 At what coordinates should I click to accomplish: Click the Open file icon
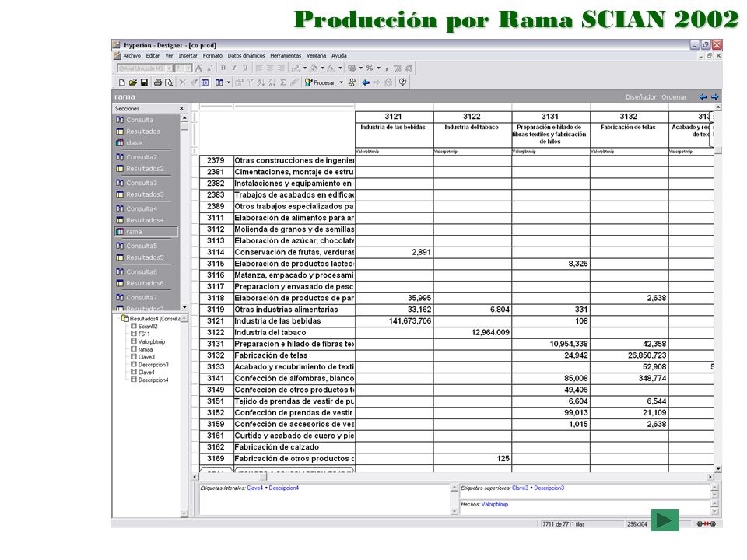(x=133, y=82)
